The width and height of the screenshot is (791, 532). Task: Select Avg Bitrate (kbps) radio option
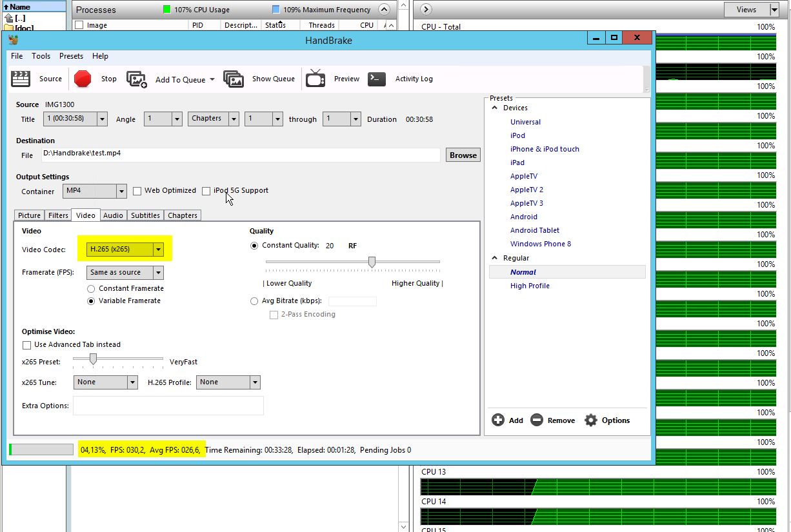pyautogui.click(x=254, y=301)
